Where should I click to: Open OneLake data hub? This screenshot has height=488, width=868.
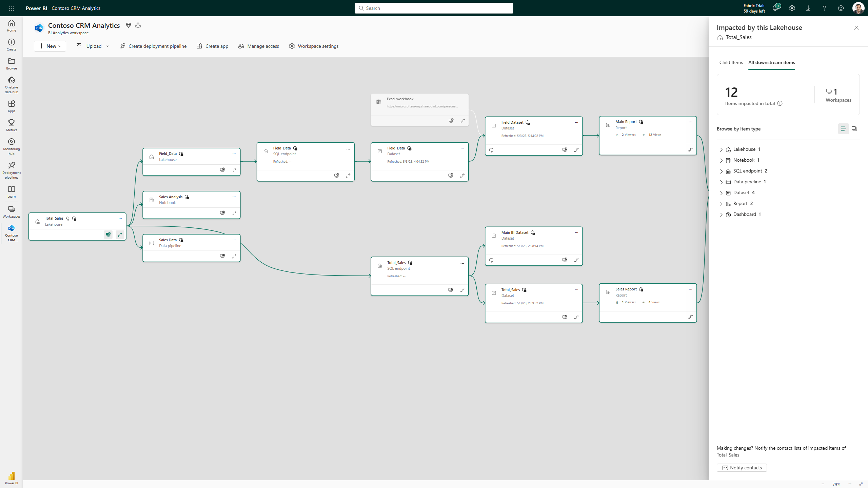click(12, 85)
